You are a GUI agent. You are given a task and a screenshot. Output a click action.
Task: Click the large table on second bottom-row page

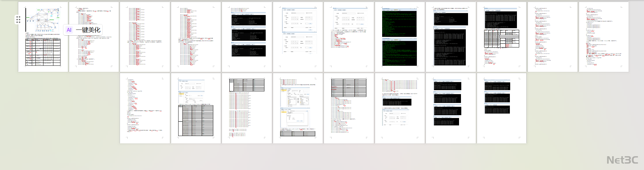click(x=196, y=120)
